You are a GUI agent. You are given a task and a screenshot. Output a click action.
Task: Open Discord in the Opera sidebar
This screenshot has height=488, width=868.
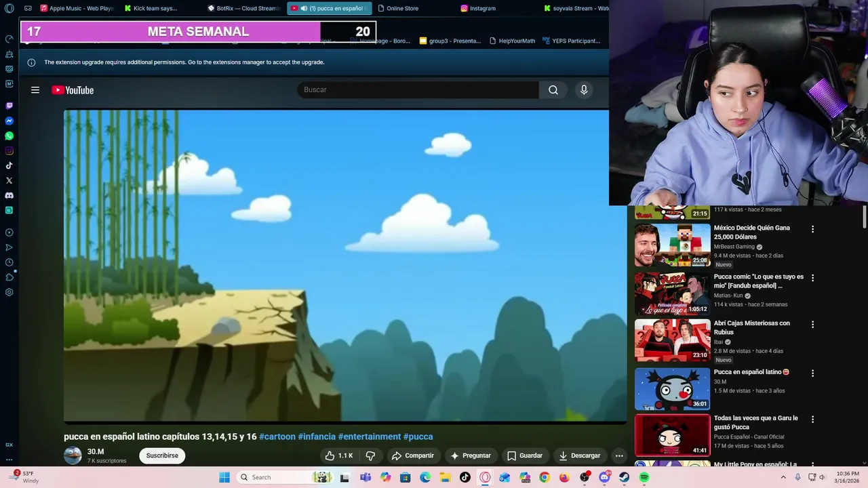(9, 195)
